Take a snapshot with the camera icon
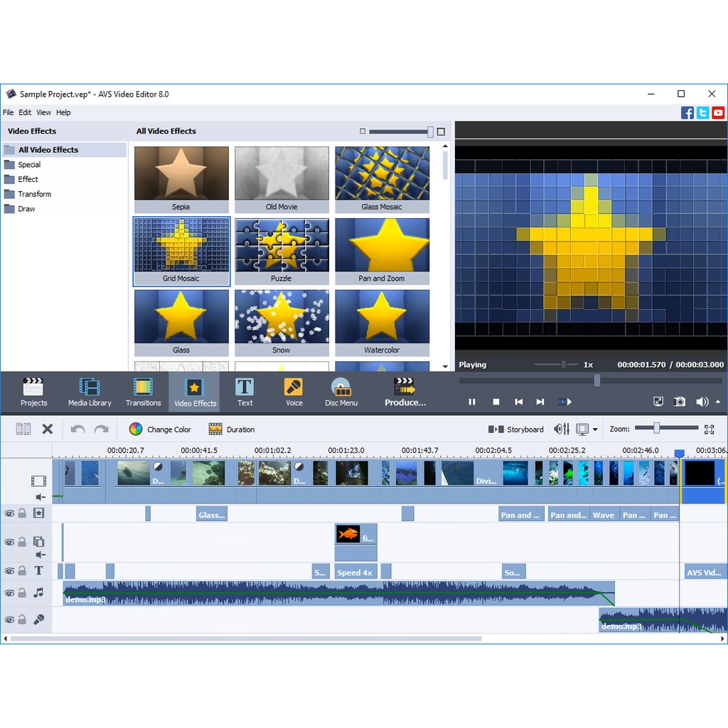Image resolution: width=728 pixels, height=728 pixels. (x=680, y=402)
